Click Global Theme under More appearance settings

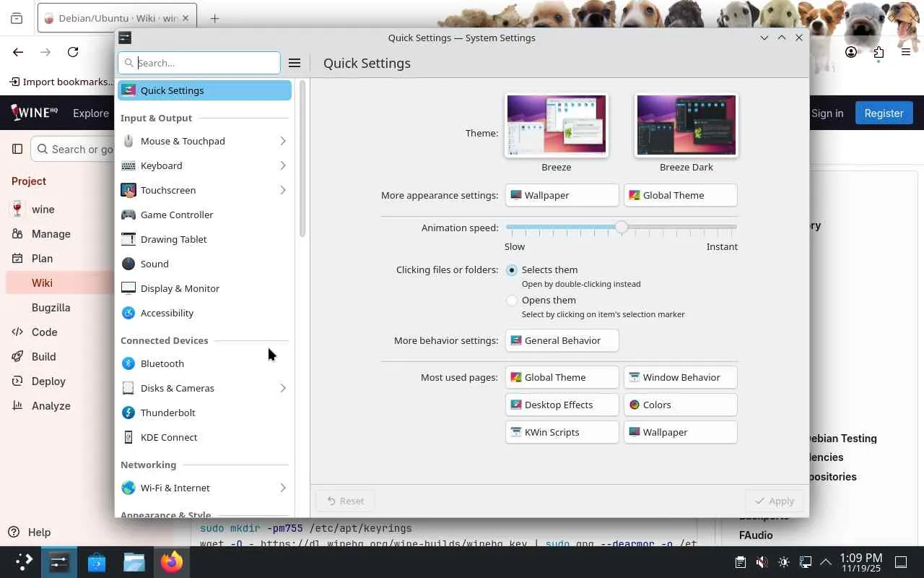(681, 195)
